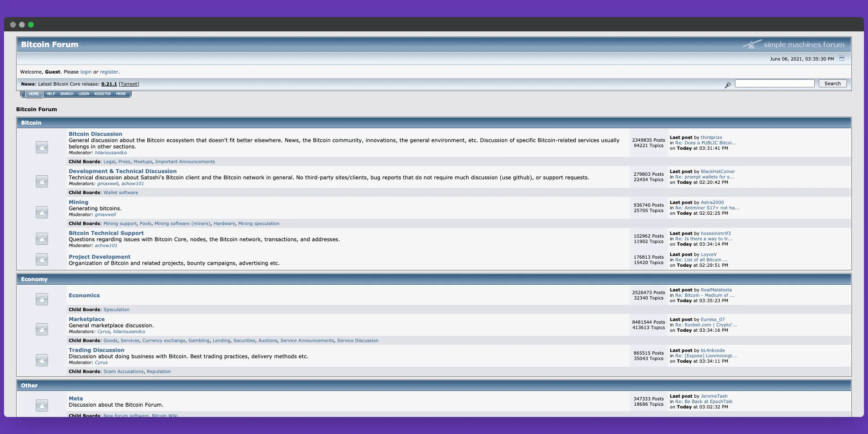The image size is (868, 434).
Task: Click the Meta board status icon
Action: coord(42,405)
